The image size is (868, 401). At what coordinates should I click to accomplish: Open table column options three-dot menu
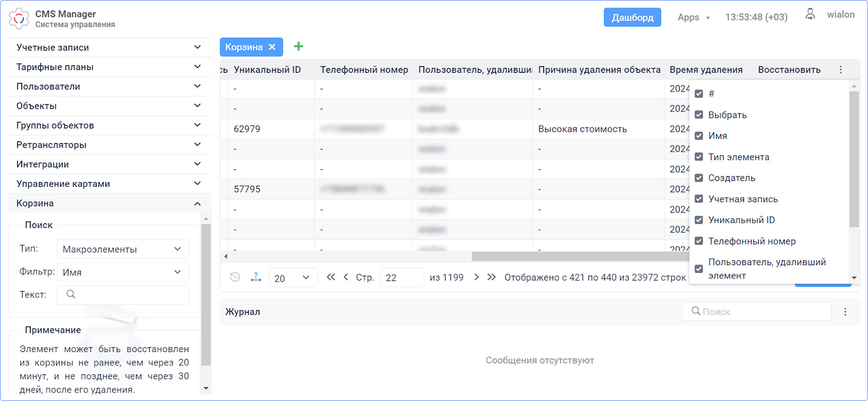(x=841, y=69)
